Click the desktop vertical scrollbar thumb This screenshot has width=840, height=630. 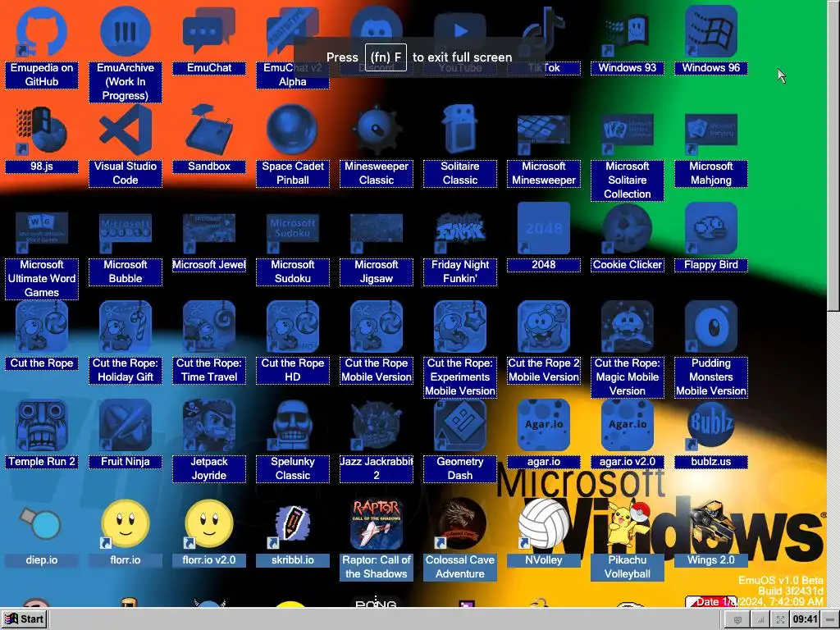point(833,155)
